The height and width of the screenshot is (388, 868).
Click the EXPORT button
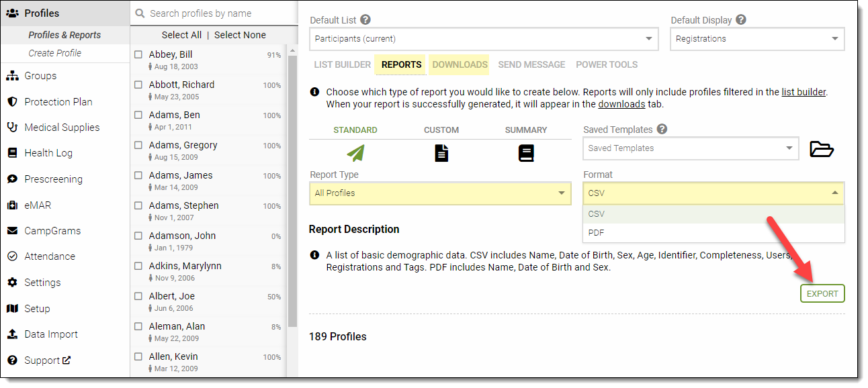(x=822, y=293)
